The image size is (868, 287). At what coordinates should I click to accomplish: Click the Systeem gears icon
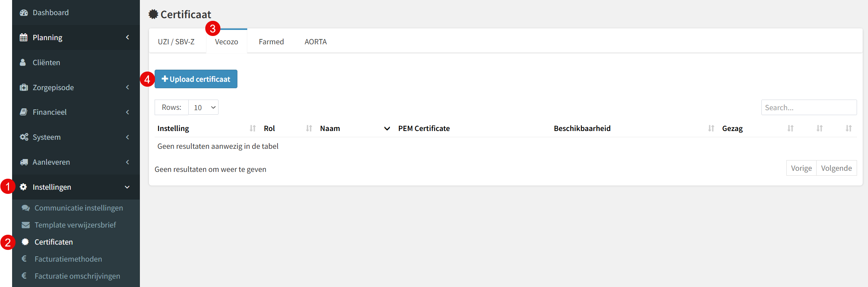coord(24,137)
